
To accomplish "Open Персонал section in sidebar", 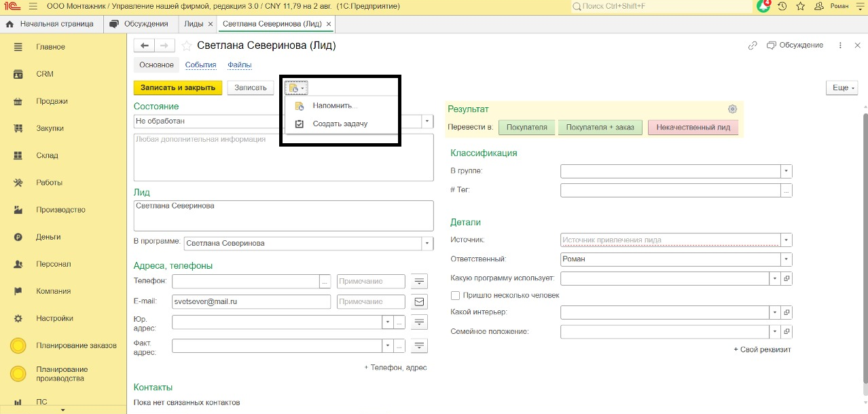I will (53, 264).
